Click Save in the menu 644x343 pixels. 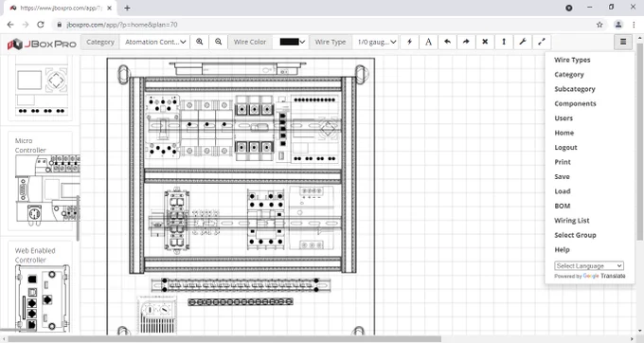pyautogui.click(x=562, y=176)
